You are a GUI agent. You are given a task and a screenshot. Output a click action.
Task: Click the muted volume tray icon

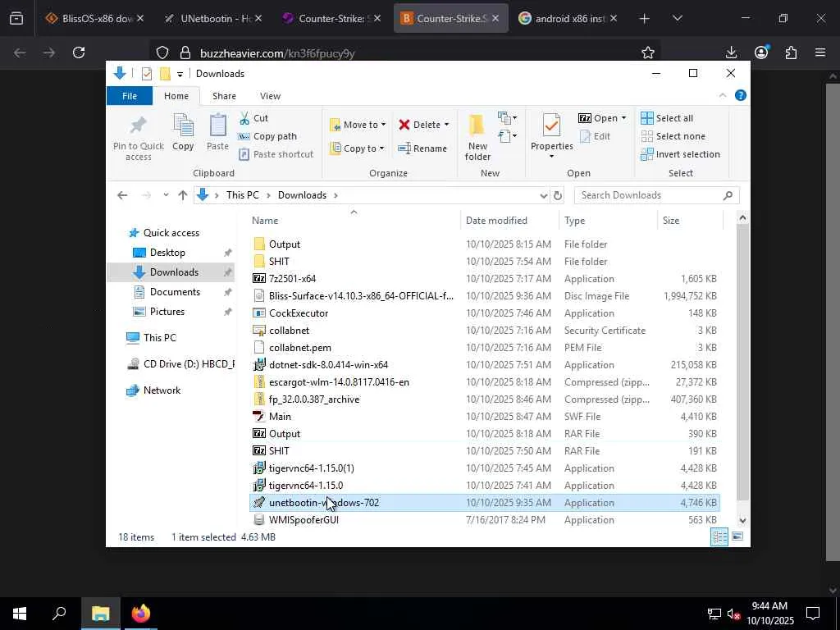[733, 614]
